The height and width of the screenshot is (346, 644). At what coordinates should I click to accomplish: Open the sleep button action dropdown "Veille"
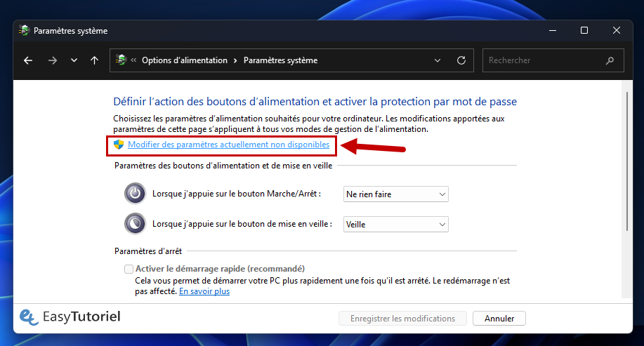(x=396, y=225)
